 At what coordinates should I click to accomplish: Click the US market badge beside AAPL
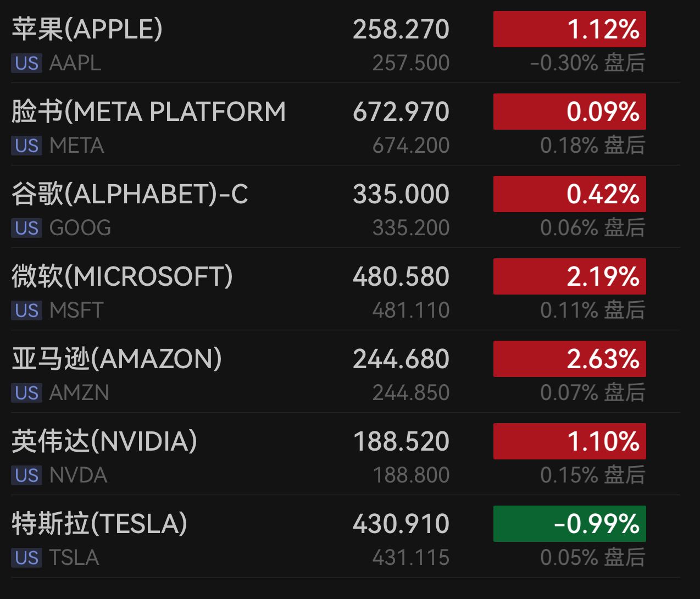pyautogui.click(x=26, y=63)
